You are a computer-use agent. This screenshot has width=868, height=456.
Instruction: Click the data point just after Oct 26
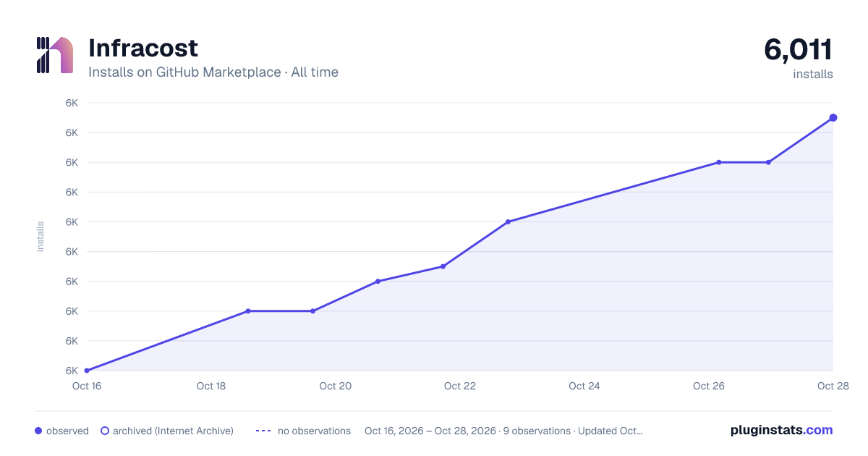click(x=719, y=162)
